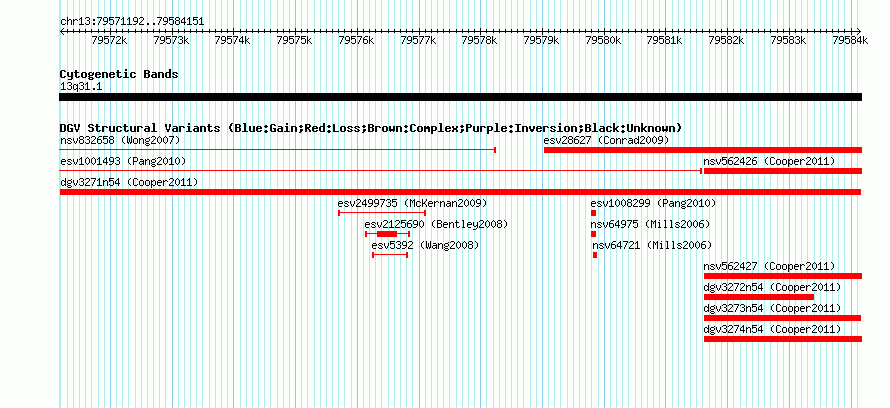Click the 79572k ruler tick label
Image resolution: width=890 pixels, height=408 pixels.
coord(110,40)
